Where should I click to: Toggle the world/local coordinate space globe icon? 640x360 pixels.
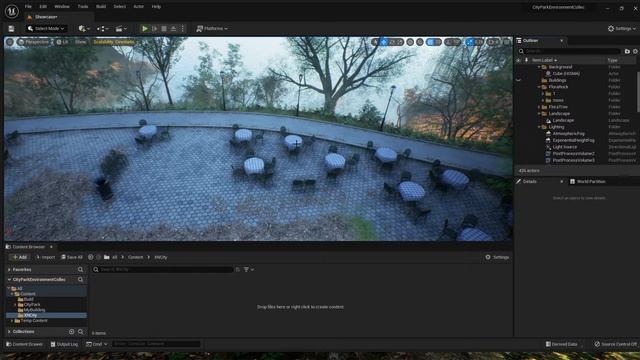[x=410, y=42]
